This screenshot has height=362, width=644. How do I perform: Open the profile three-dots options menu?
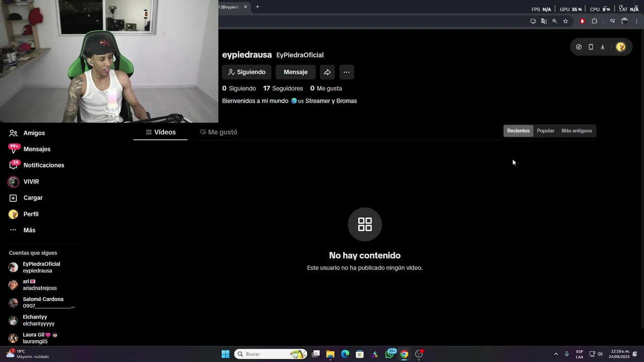click(347, 72)
